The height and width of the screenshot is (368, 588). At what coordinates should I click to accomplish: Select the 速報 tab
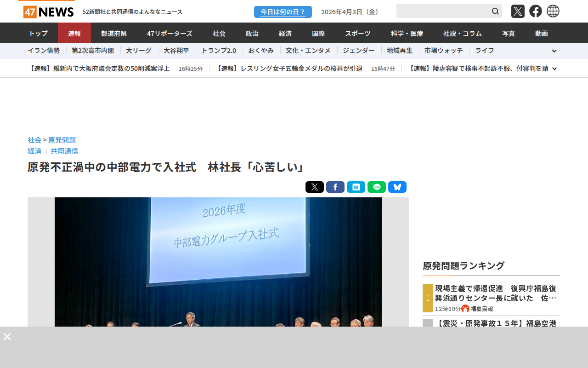tap(74, 33)
